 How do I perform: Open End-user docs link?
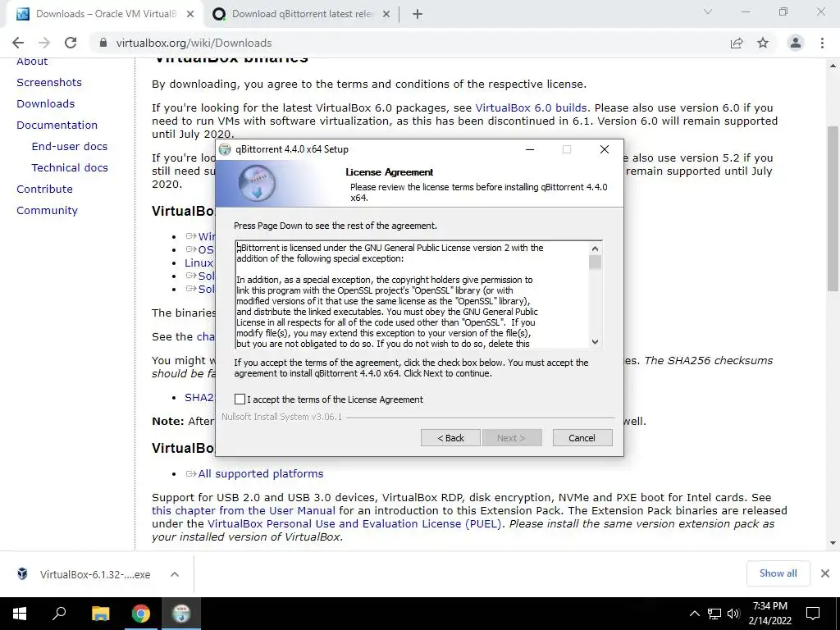(x=70, y=146)
